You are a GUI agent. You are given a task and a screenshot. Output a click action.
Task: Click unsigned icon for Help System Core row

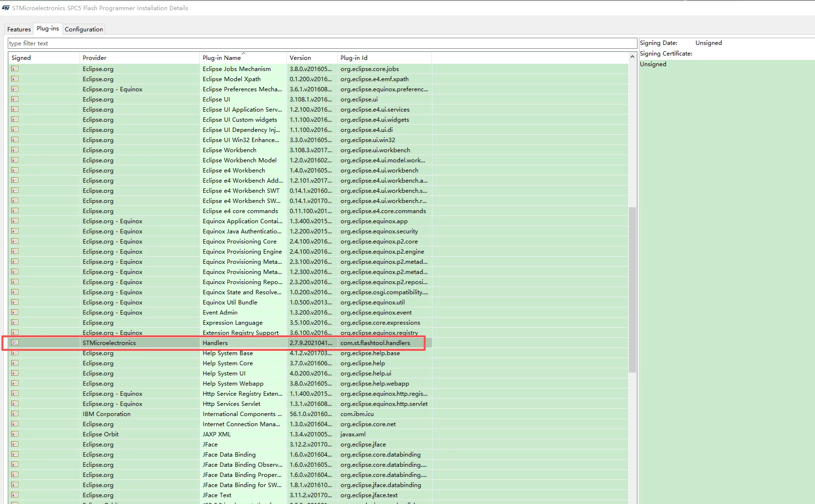coord(15,363)
